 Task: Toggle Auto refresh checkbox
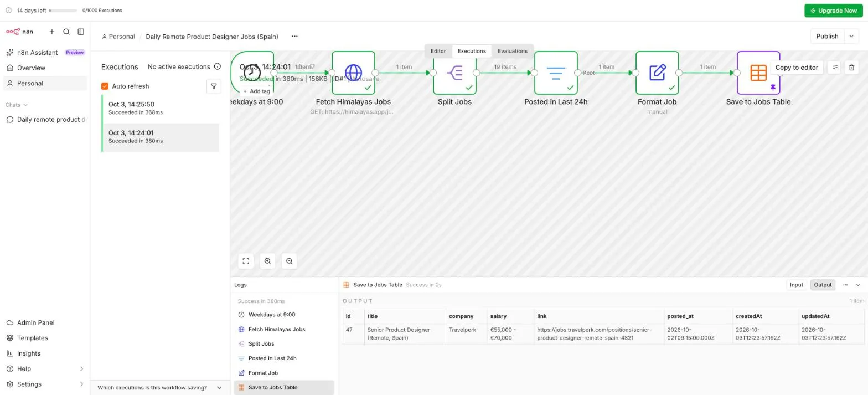coord(105,86)
